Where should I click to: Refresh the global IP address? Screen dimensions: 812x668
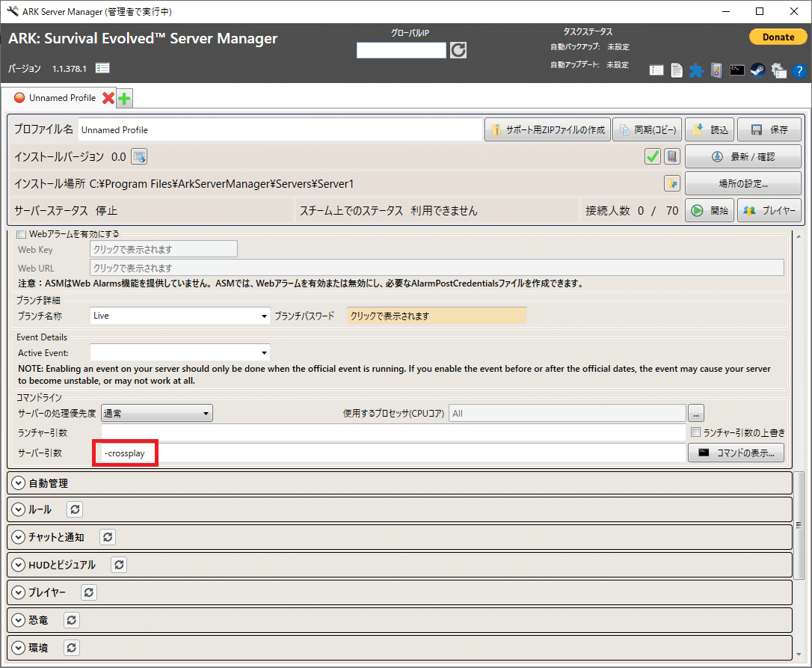pos(458,50)
